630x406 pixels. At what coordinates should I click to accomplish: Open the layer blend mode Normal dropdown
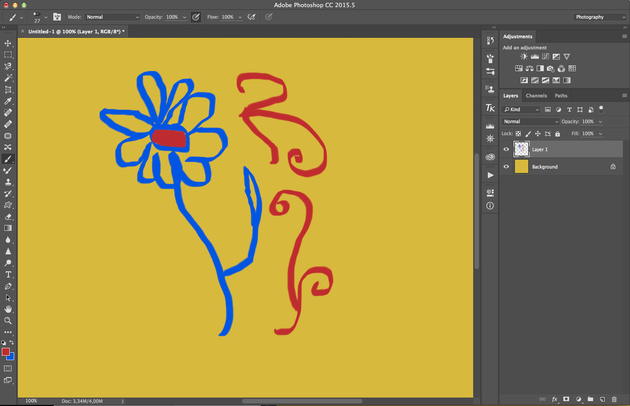(x=529, y=121)
